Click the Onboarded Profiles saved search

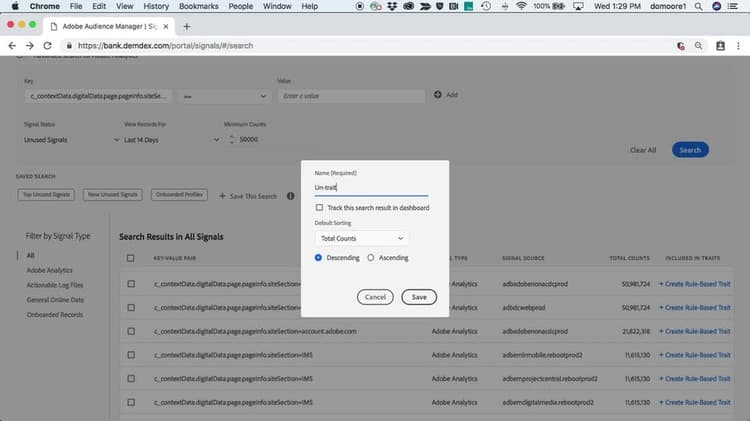[179, 195]
